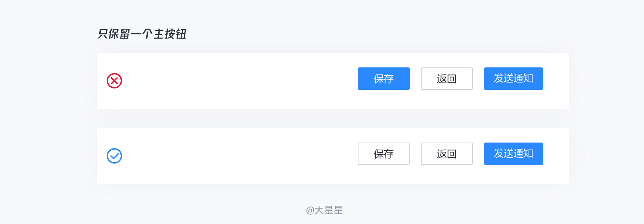Click the white outlined 保存 button

tap(384, 154)
